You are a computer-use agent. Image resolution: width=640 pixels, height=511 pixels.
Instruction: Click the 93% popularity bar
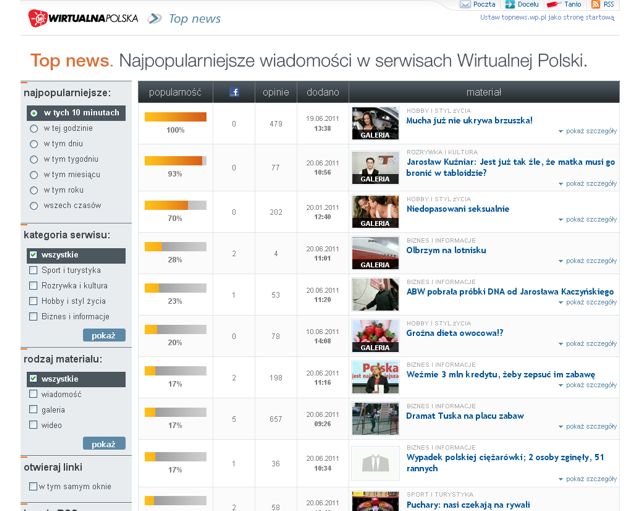tap(176, 161)
